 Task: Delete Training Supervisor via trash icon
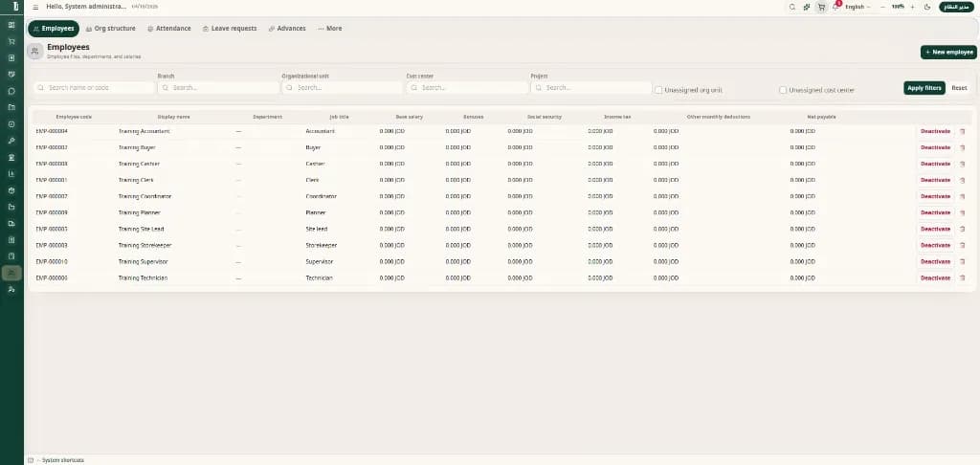click(963, 262)
